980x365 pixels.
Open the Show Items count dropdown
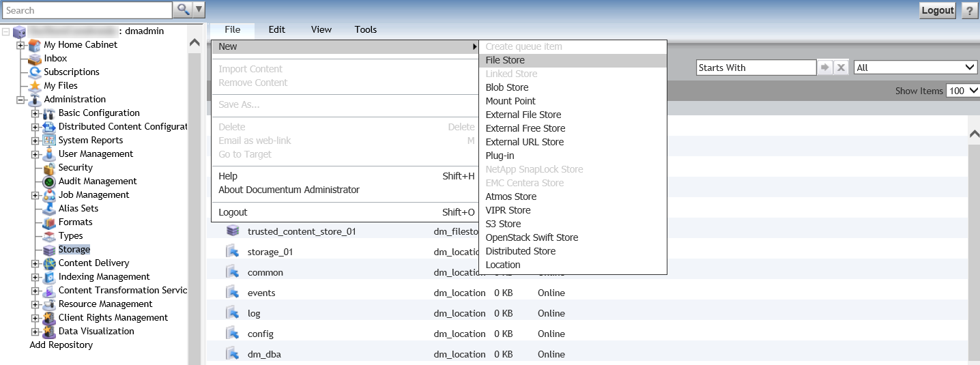(962, 91)
